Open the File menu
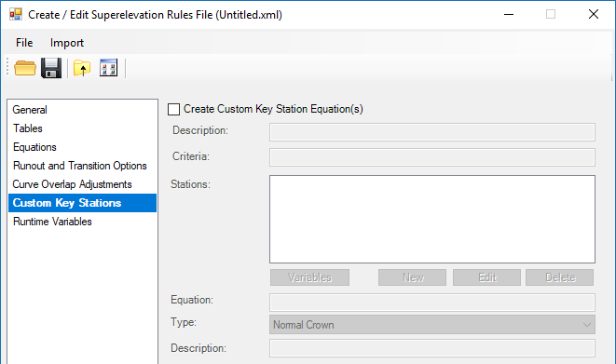The image size is (616, 364). 24,43
